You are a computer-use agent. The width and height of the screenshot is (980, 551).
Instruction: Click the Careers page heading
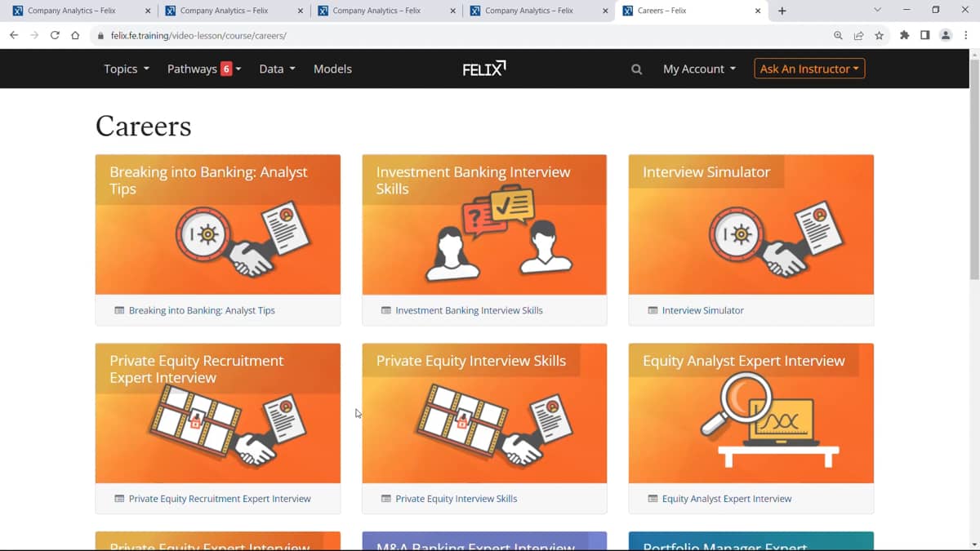(x=144, y=126)
